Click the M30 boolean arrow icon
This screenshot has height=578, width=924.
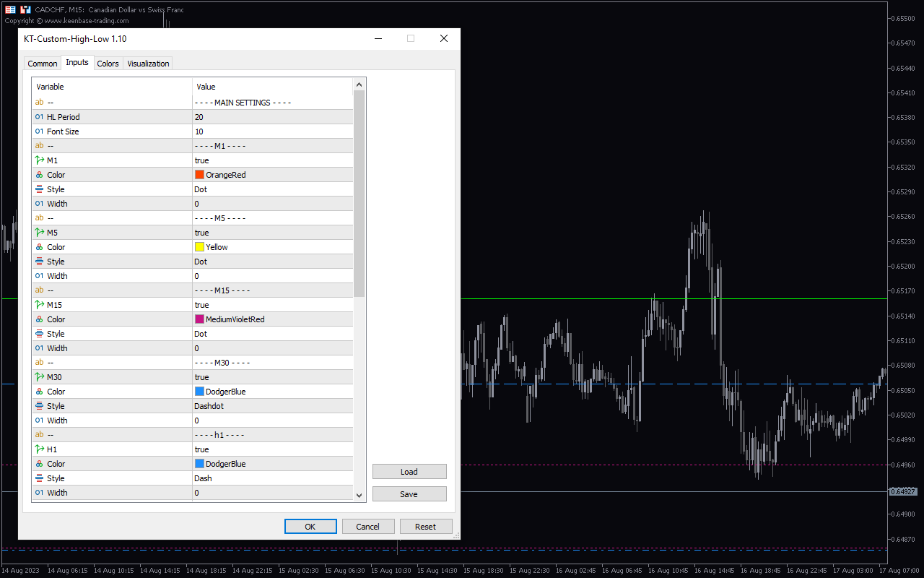(x=40, y=377)
